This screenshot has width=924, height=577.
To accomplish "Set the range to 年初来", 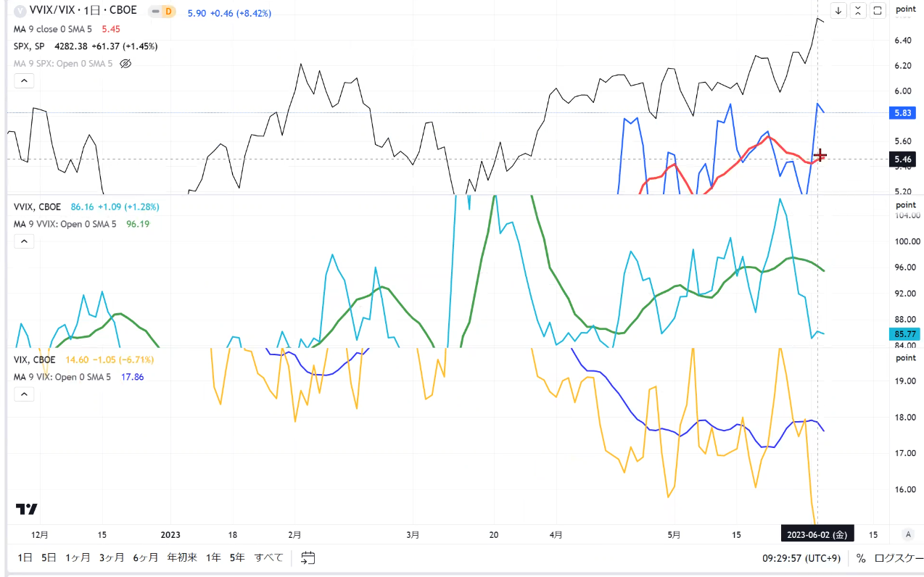I will [x=182, y=557].
